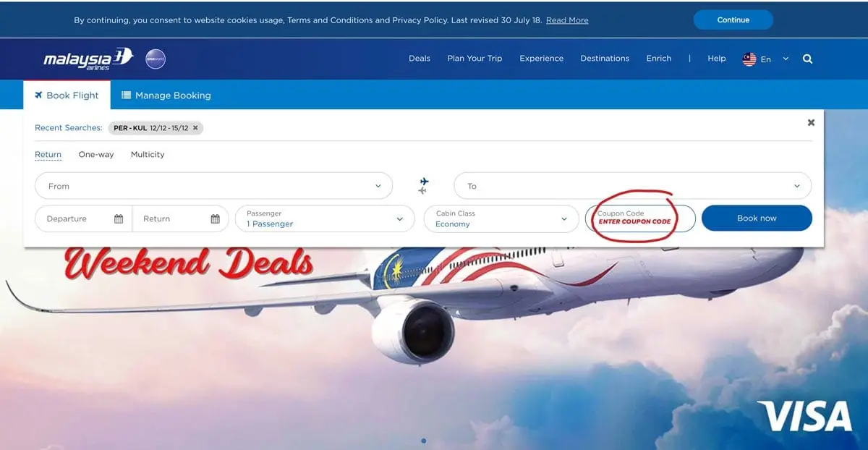Close the booking panel with X

pyautogui.click(x=811, y=122)
